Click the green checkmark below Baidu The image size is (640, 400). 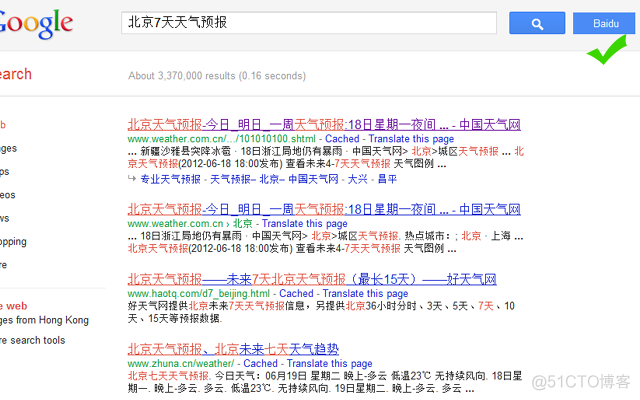click(604, 52)
